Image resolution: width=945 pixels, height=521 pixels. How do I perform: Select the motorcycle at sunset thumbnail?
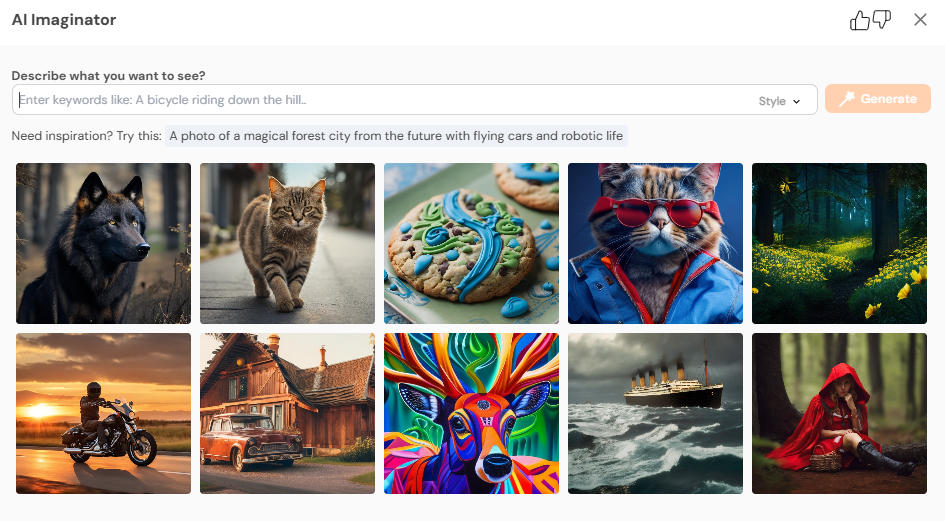(104, 414)
